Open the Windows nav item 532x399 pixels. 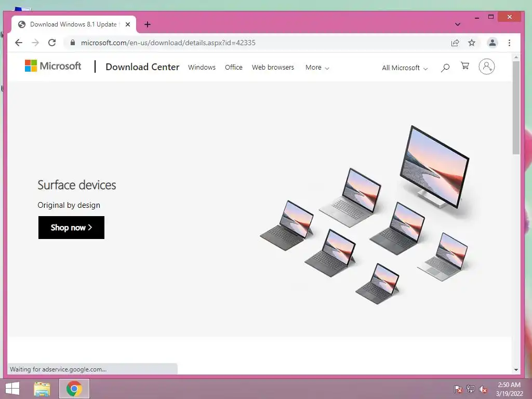coord(202,68)
